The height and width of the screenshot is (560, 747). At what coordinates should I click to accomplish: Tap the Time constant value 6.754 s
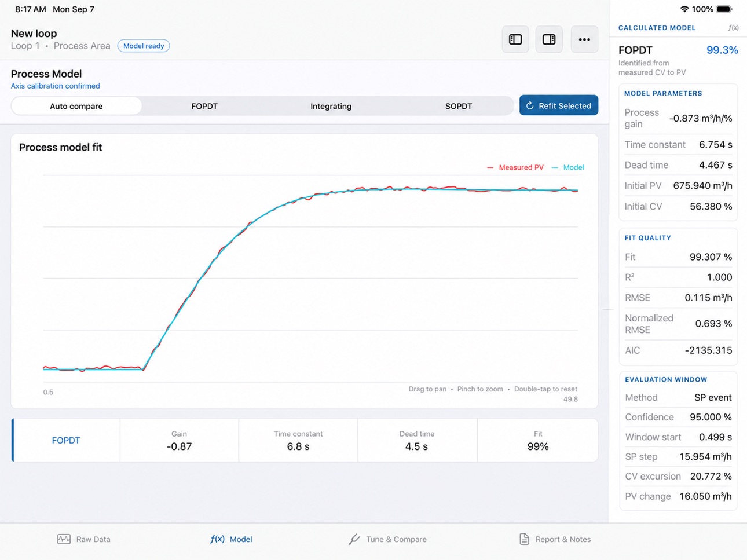pyautogui.click(x=716, y=145)
